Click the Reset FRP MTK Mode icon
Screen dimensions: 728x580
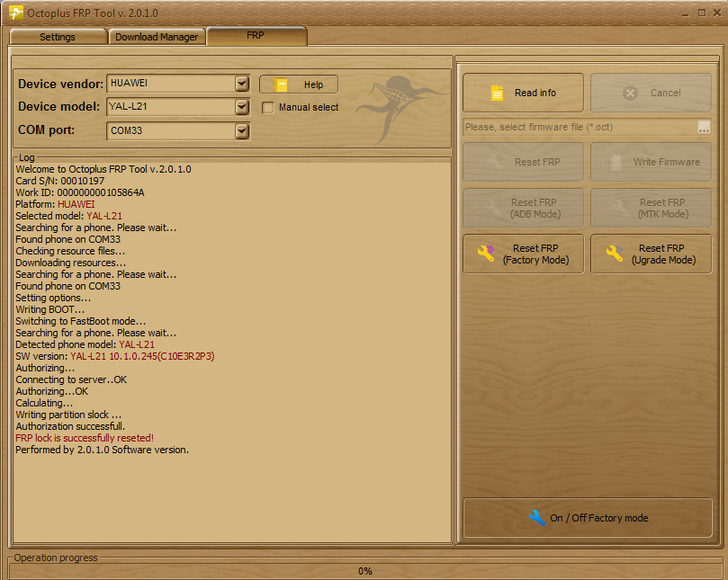[621, 208]
